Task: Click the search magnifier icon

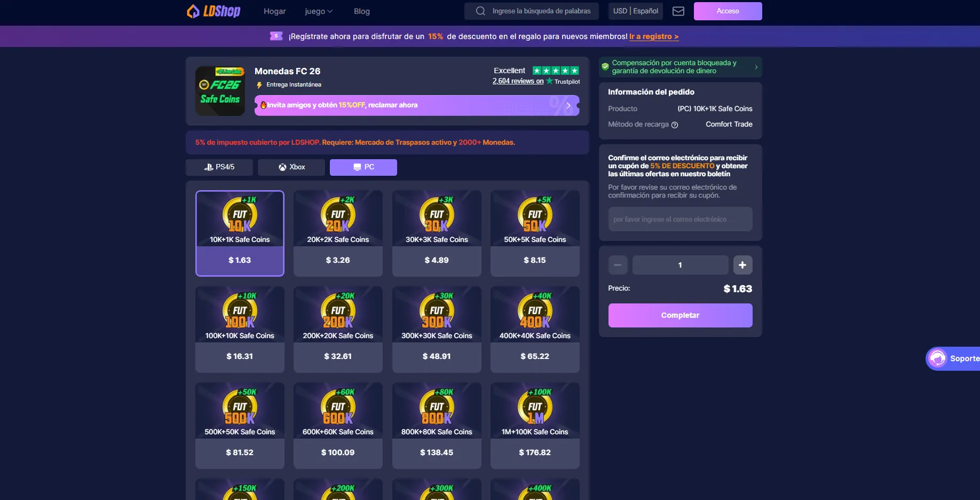Action: (x=480, y=11)
